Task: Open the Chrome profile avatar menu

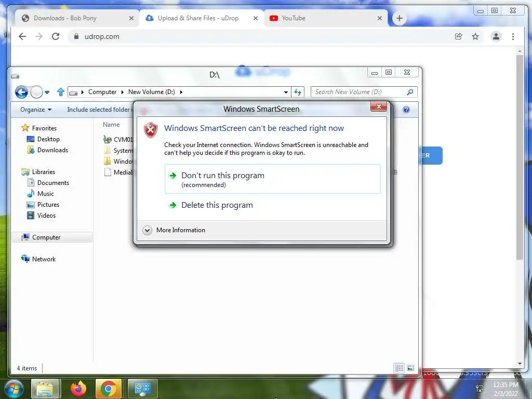Action: pyautogui.click(x=496, y=37)
